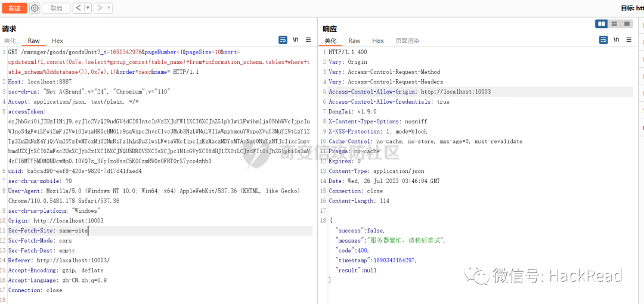Screen dimensions: 644x304
Task: Click the 'Accept: application/json' header line
Action: 73,101
